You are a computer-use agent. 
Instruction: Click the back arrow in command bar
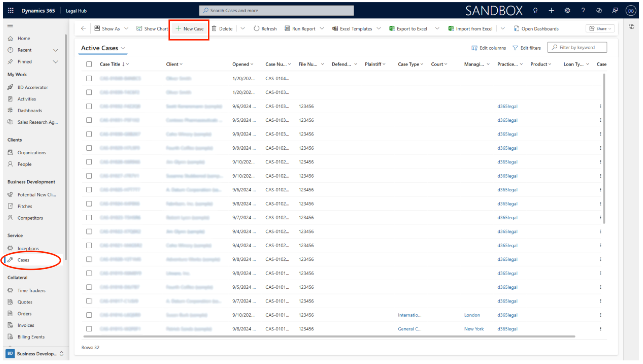point(83,29)
